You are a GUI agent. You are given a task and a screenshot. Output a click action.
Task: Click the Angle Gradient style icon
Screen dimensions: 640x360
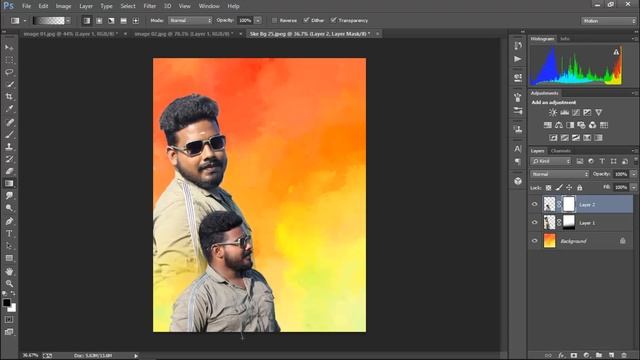point(111,20)
